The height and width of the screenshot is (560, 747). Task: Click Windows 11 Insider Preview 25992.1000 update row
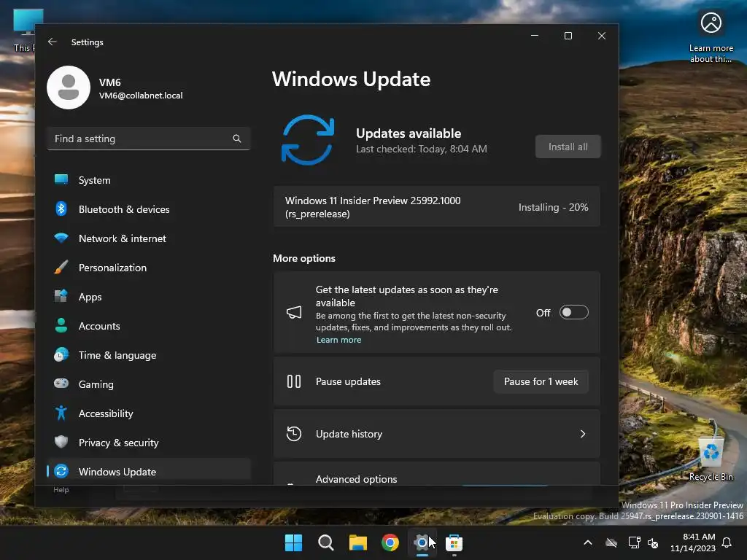436,207
